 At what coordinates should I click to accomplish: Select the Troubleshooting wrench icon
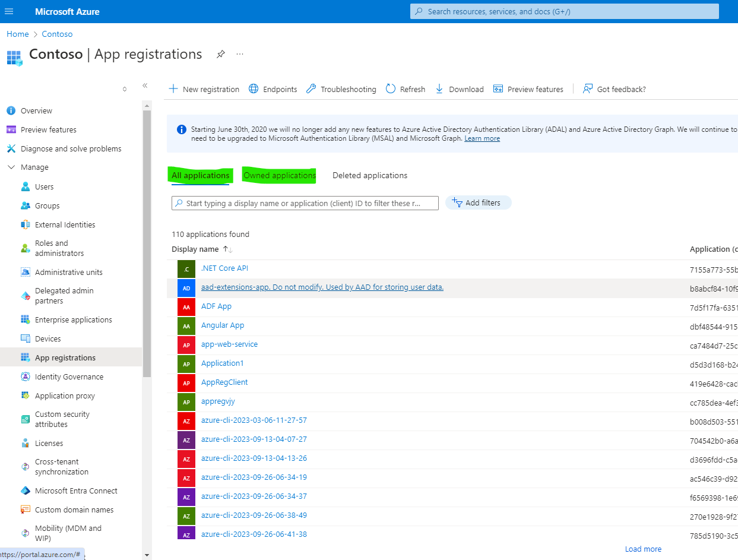click(x=311, y=88)
